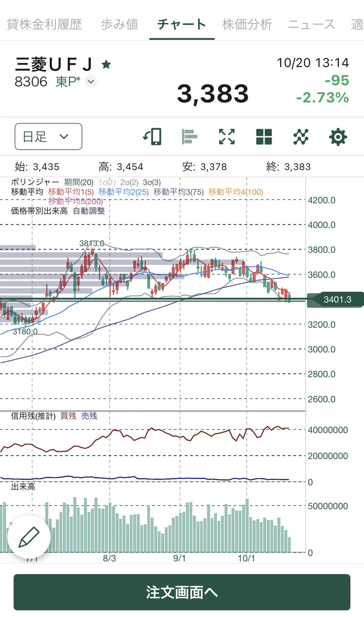Tap the current price 3,383
The height and width of the screenshot is (617, 364).
click(x=213, y=94)
